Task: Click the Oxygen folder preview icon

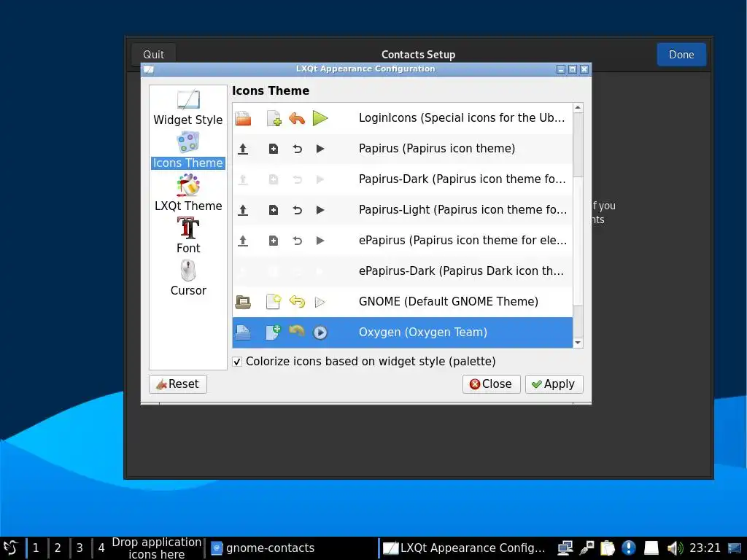Action: pos(243,332)
